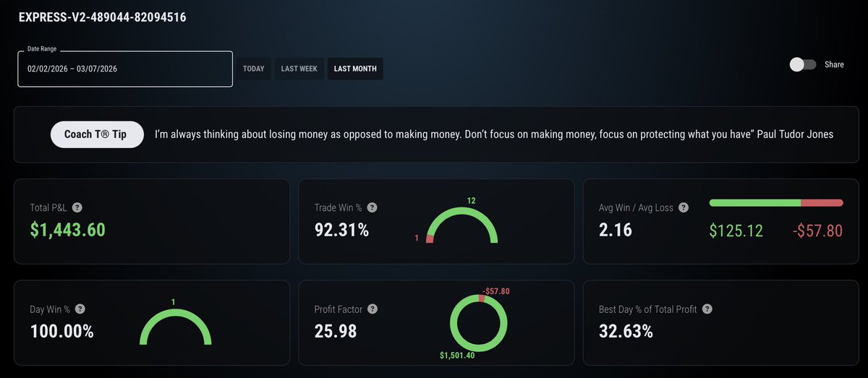Screen dimensions: 868x378
Task: Click the 92.31% trade win value
Action: (x=342, y=230)
